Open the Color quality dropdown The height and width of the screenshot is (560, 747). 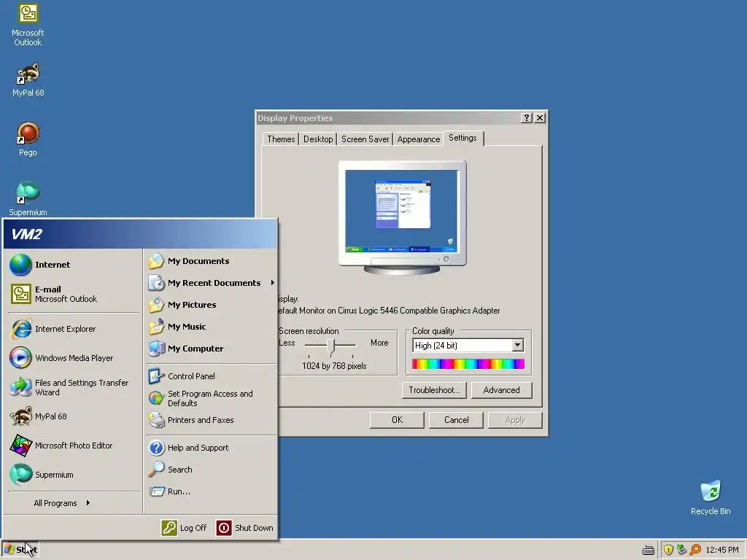(x=518, y=345)
